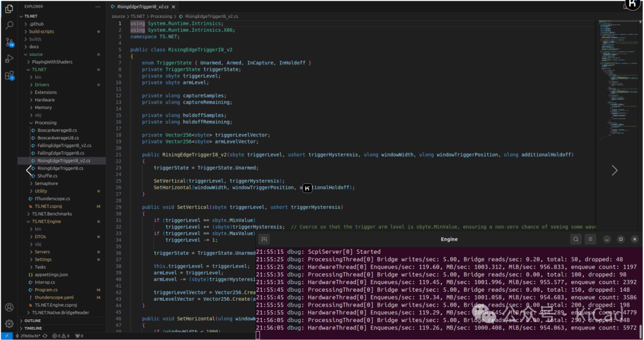644x340 pixels.
Task: Expand the docs folder
Action: point(61,47)
